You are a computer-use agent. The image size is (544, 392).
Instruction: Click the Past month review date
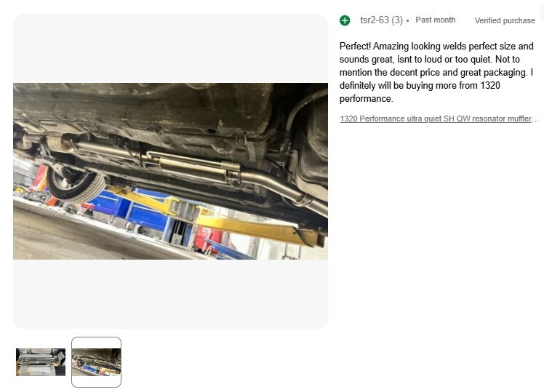click(x=436, y=20)
